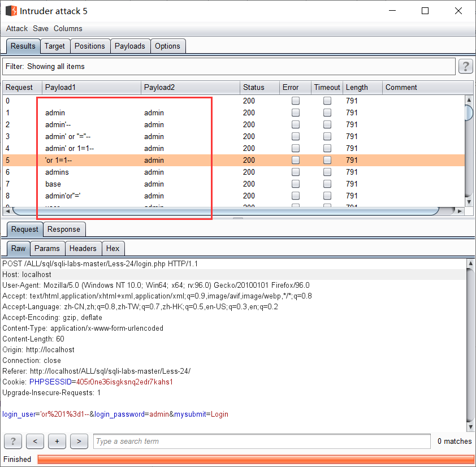
Task: Open the Response tab
Action: pos(64,229)
